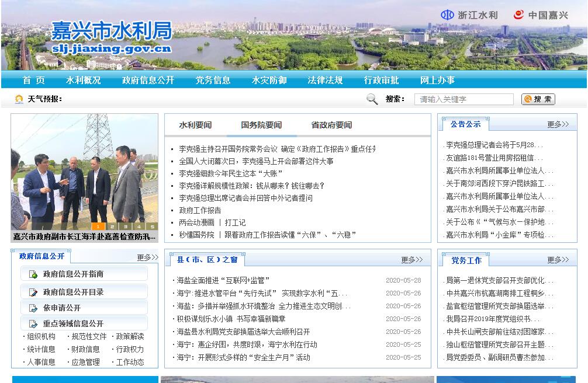The width and height of the screenshot is (588, 383).
Task: Open the 政府工作报告 news link
Action: [200, 210]
